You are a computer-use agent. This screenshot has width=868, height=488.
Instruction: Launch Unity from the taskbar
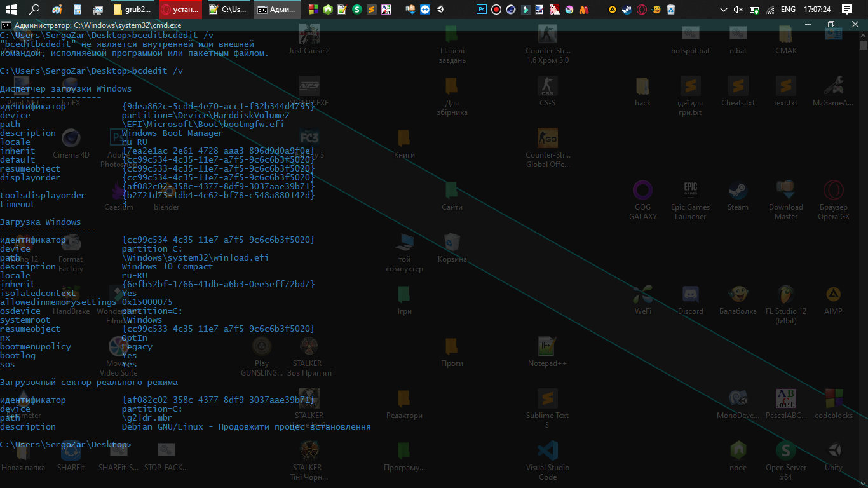point(440,10)
